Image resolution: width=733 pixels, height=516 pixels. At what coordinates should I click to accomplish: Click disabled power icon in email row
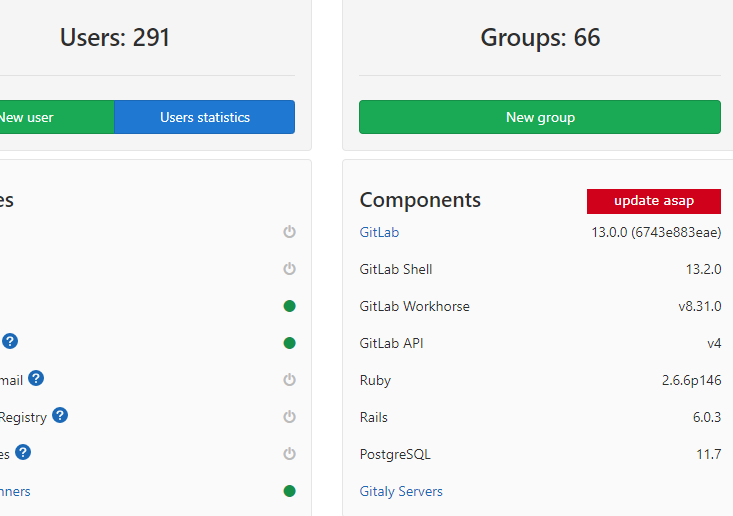tap(289, 380)
